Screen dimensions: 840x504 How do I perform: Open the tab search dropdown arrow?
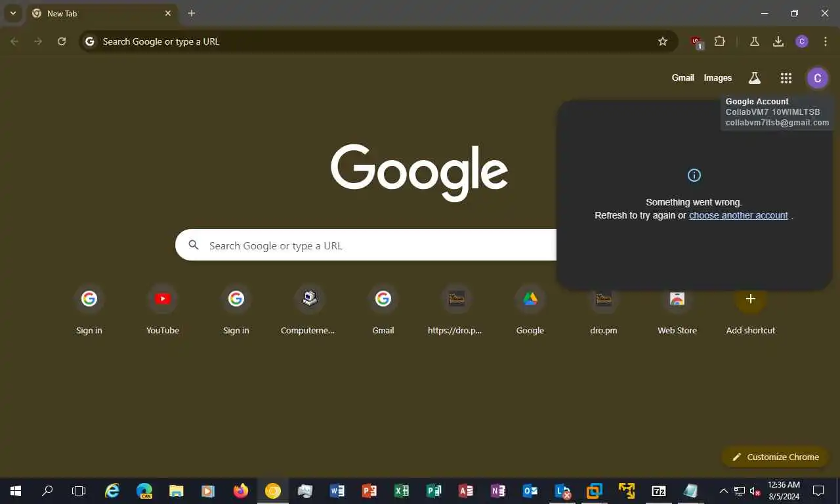[13, 13]
